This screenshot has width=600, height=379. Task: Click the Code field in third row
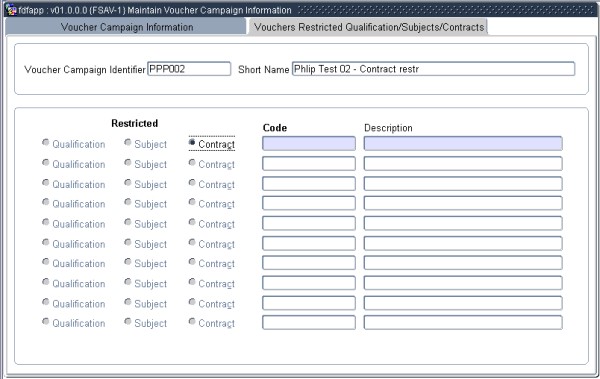(x=309, y=183)
